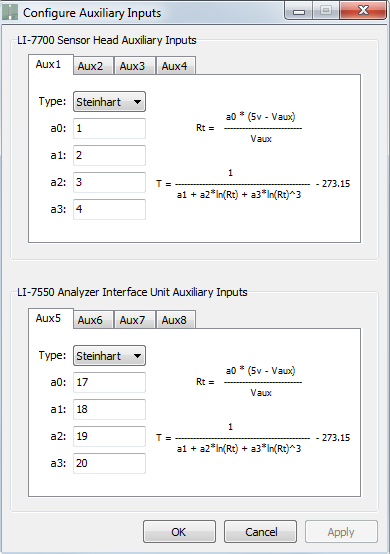Viewport: 390px width, 554px height.
Task: Click the app icon in title bar
Action: (10, 13)
